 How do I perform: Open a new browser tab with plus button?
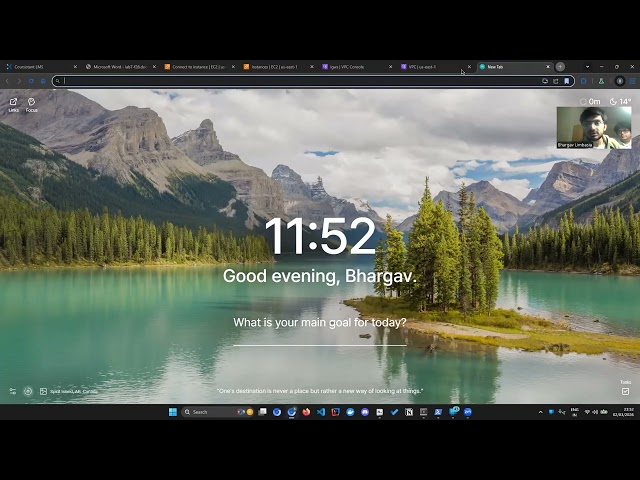tap(560, 67)
